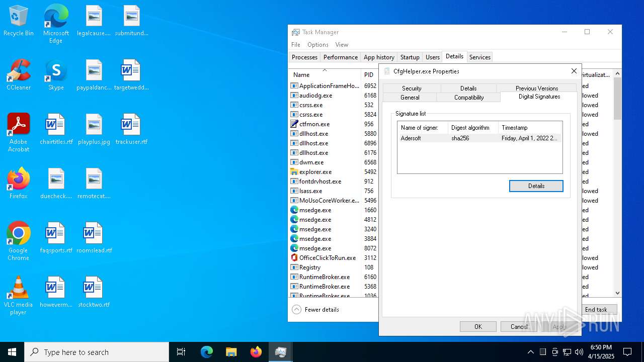
Task: Click the Windows Start button
Action: (x=12, y=352)
